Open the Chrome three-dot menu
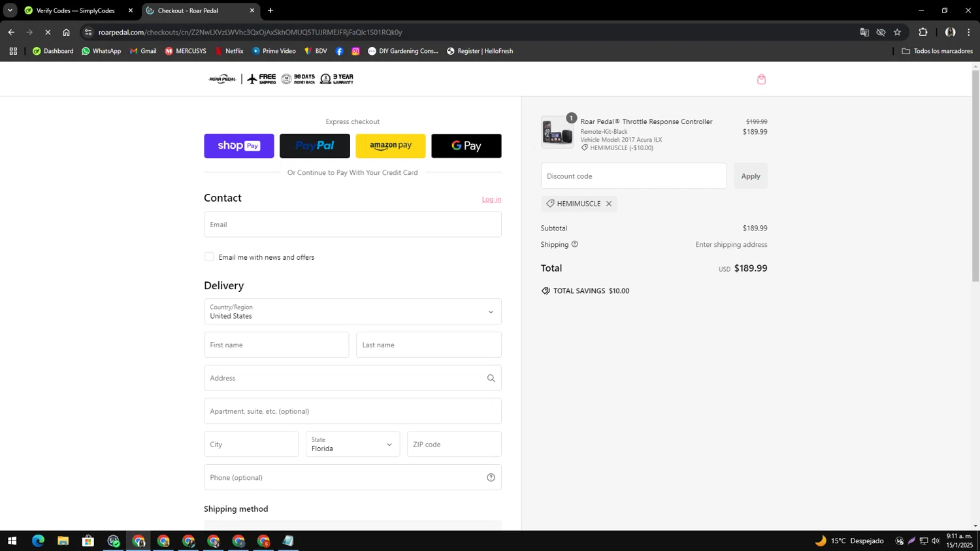The width and height of the screenshot is (980, 551). pos(969,32)
